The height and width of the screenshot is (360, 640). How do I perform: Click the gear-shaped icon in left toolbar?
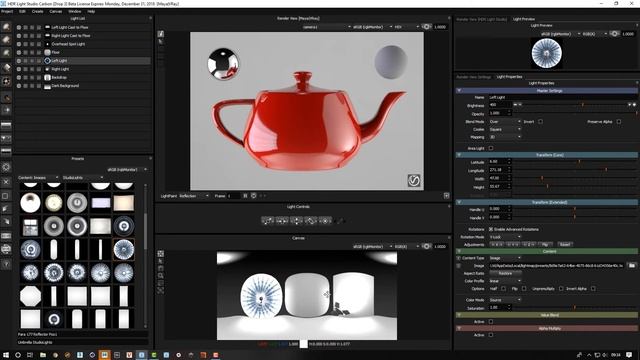point(6,167)
